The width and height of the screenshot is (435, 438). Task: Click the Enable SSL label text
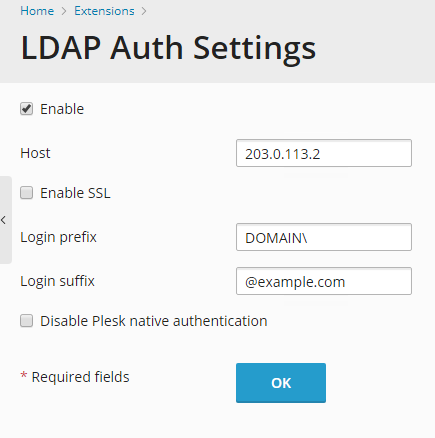pos(75,193)
